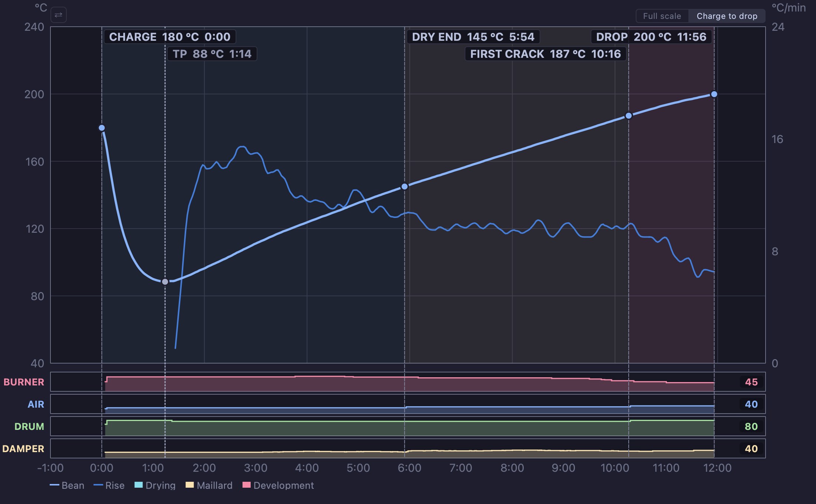
Task: Click the swap axes arrows icon
Action: [59, 15]
